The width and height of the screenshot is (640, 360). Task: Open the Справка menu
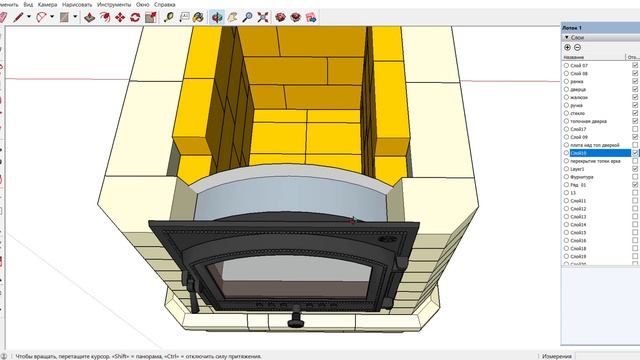(x=164, y=4)
